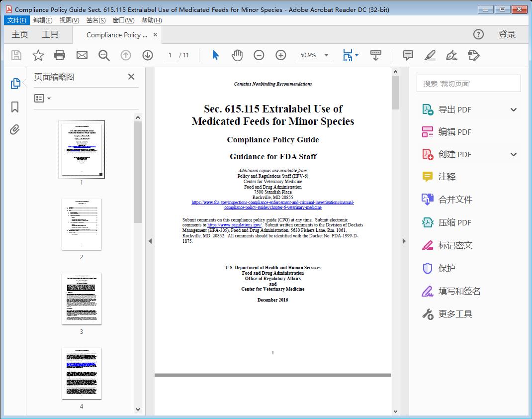
Task: Click the 登录 sign-in button
Action: [x=507, y=34]
